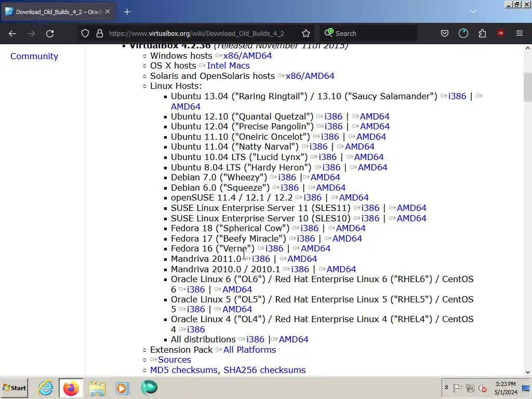Open the Firefox account circle icon

click(x=463, y=33)
